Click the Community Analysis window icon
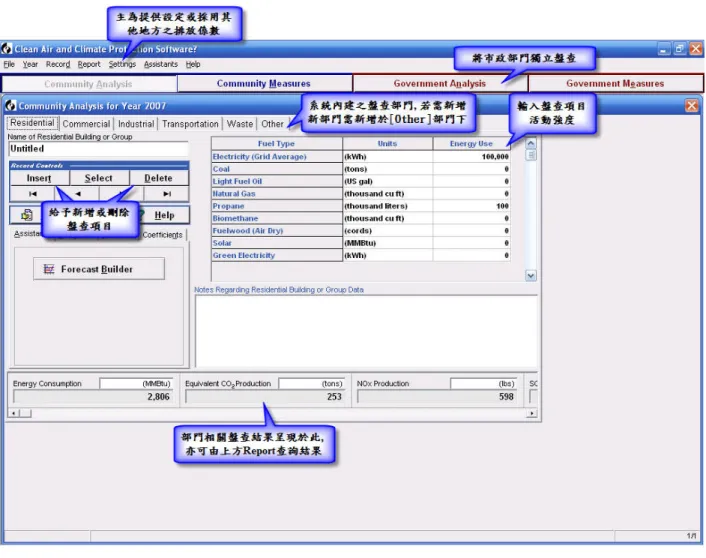 tap(11, 106)
